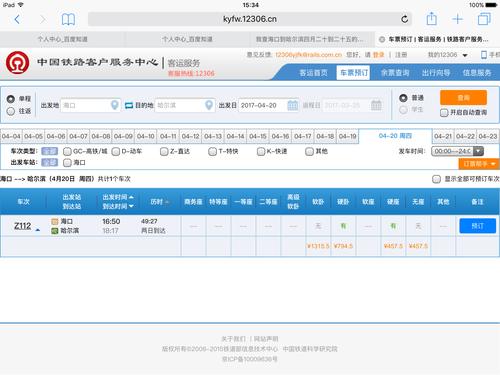Tap the Safari back arrow
Screen dimensions: 500x375
[x=17, y=19]
